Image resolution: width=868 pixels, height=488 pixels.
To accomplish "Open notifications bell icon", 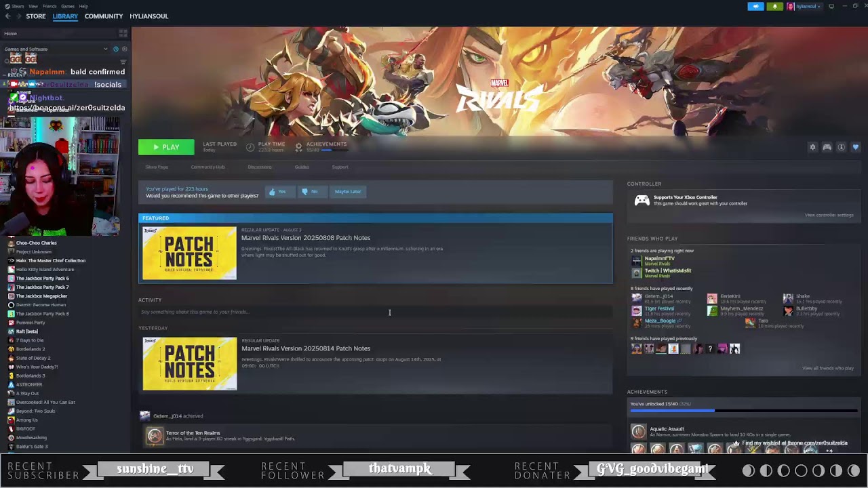I will [774, 7].
